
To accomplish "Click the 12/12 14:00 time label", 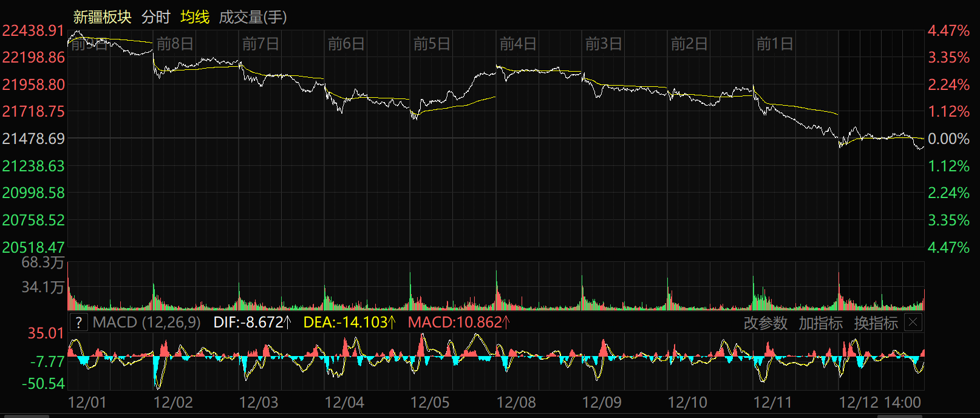I will tap(880, 403).
